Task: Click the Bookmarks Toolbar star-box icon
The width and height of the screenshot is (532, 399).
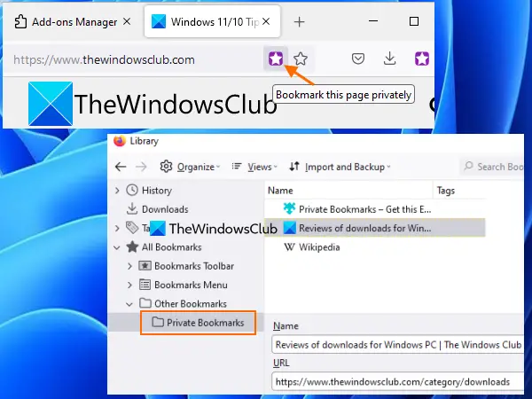Action: 145,266
